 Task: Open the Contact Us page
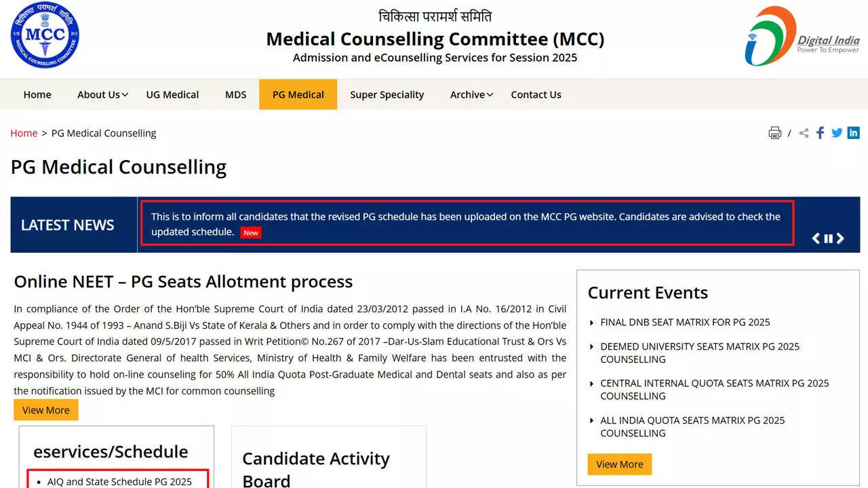coord(536,95)
